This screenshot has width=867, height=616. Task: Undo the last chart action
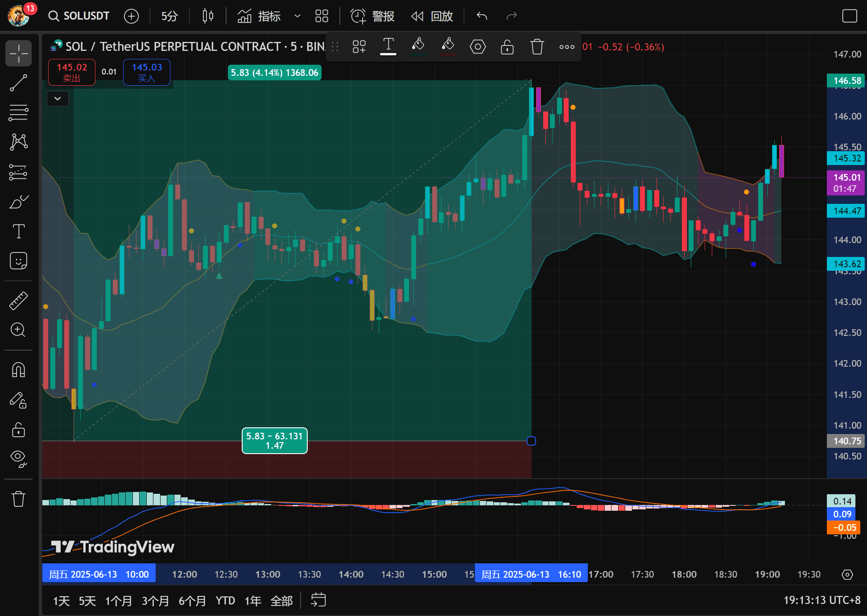482,16
